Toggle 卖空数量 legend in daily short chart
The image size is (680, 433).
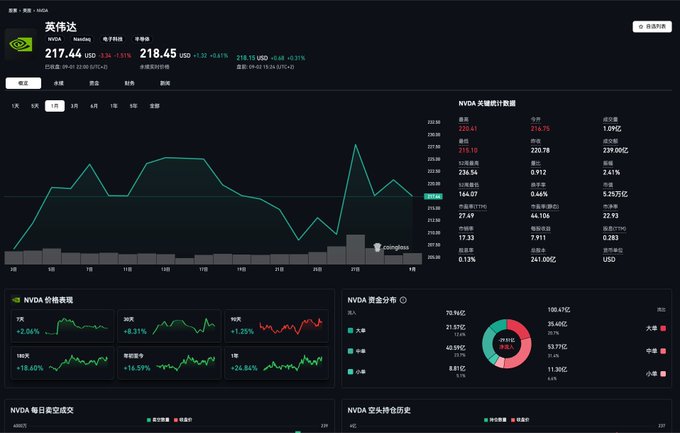(158, 420)
